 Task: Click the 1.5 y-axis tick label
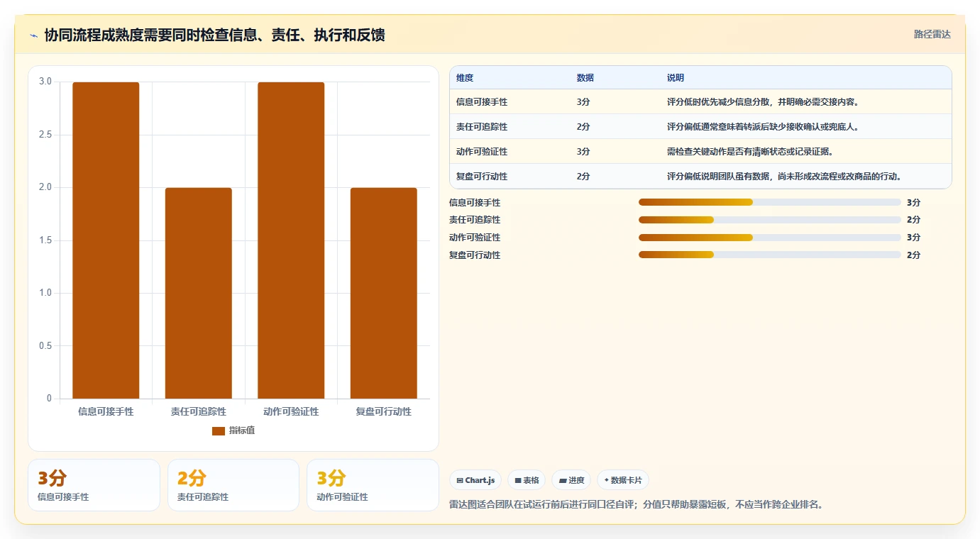point(45,240)
